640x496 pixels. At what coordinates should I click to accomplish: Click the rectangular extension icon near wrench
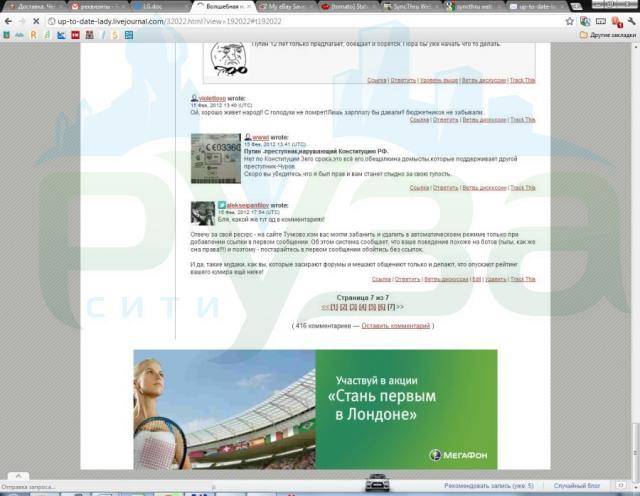(600, 21)
